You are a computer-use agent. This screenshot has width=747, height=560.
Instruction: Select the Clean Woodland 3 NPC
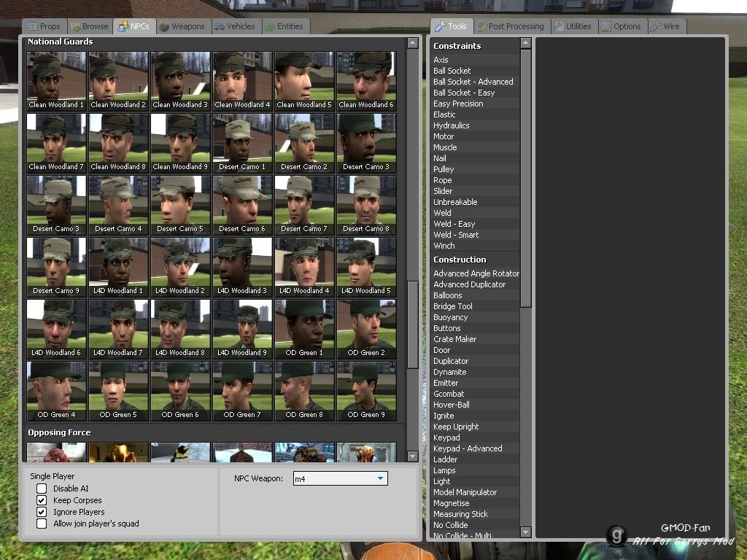[180, 81]
